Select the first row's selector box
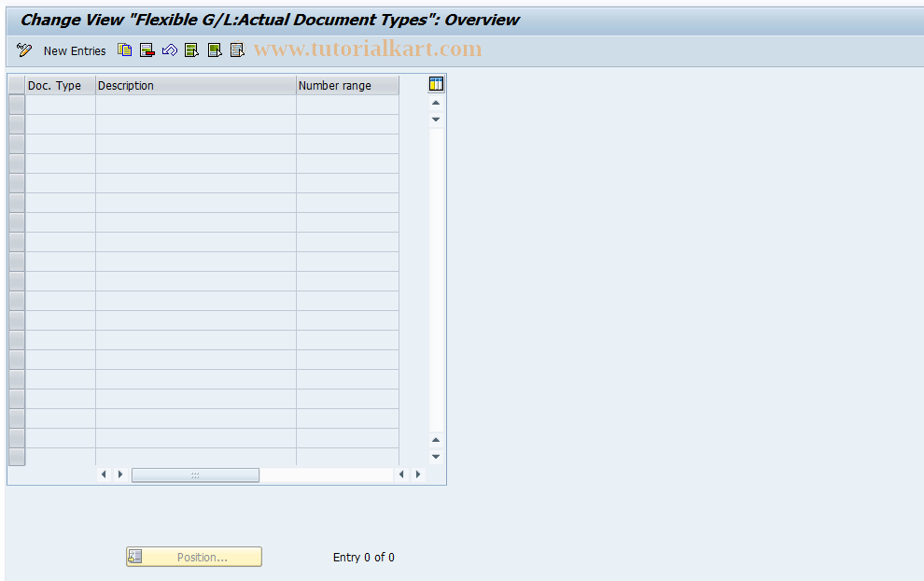924x581 pixels. pyautogui.click(x=17, y=105)
